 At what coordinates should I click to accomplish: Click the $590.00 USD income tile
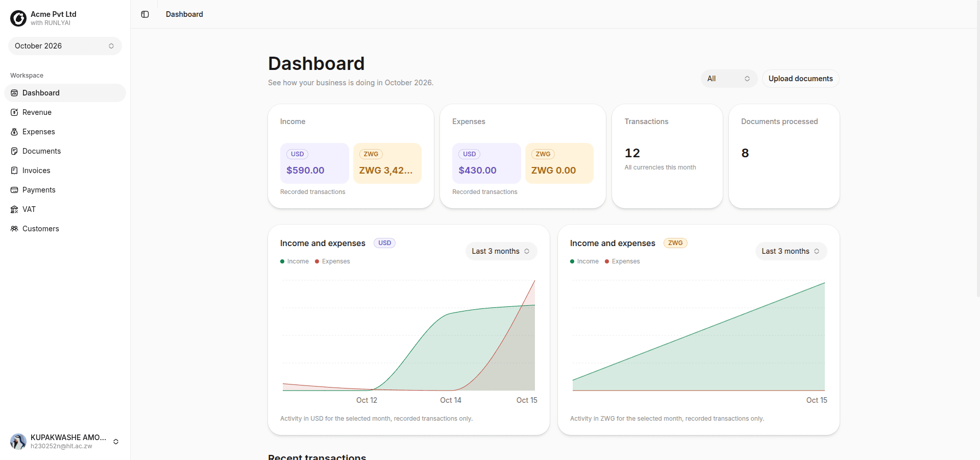(x=314, y=163)
